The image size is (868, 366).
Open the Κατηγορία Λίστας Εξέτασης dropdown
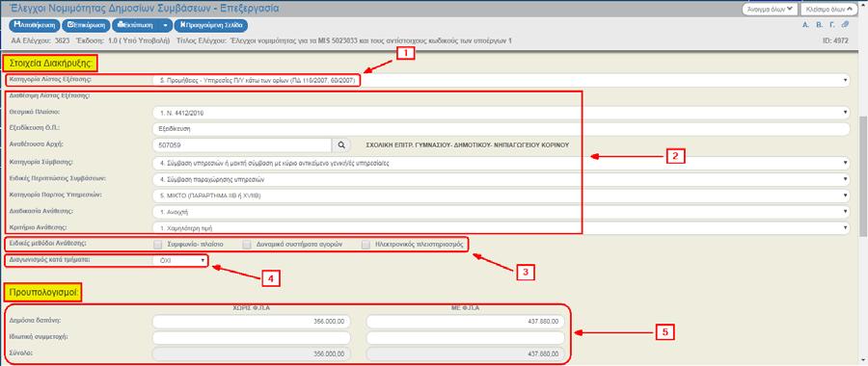(501, 81)
